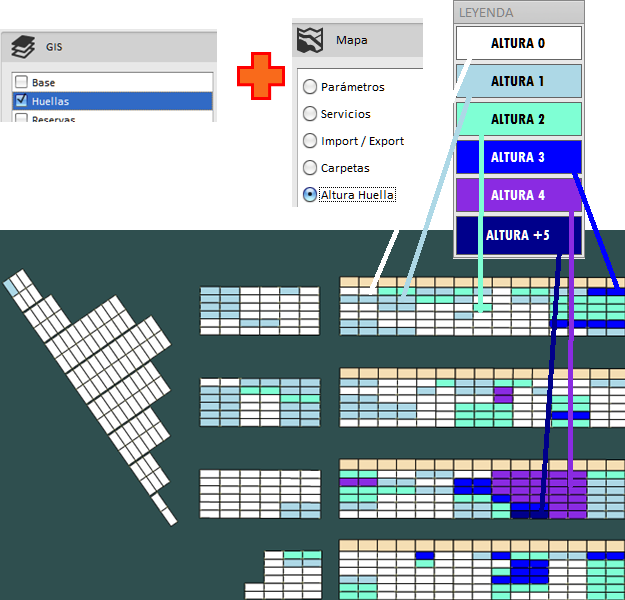The height and width of the screenshot is (600, 625).
Task: Click the ALTURA +5 dark navy swatch
Action: [518, 235]
